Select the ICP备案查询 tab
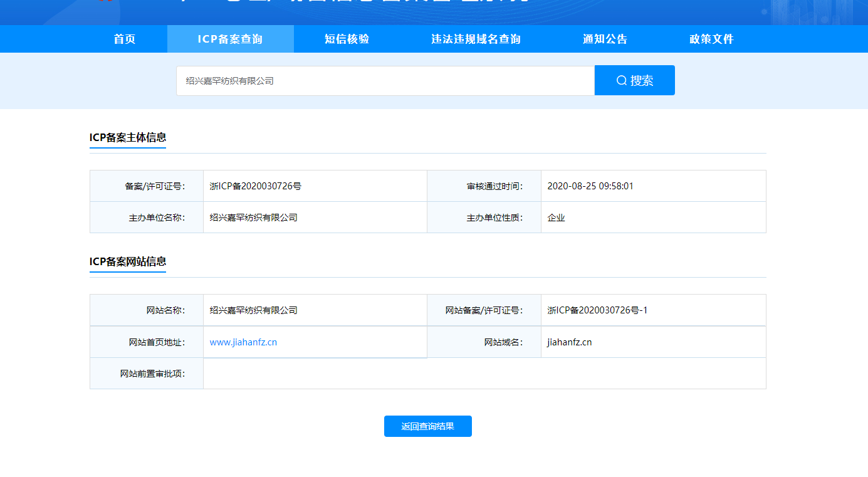 coord(230,39)
